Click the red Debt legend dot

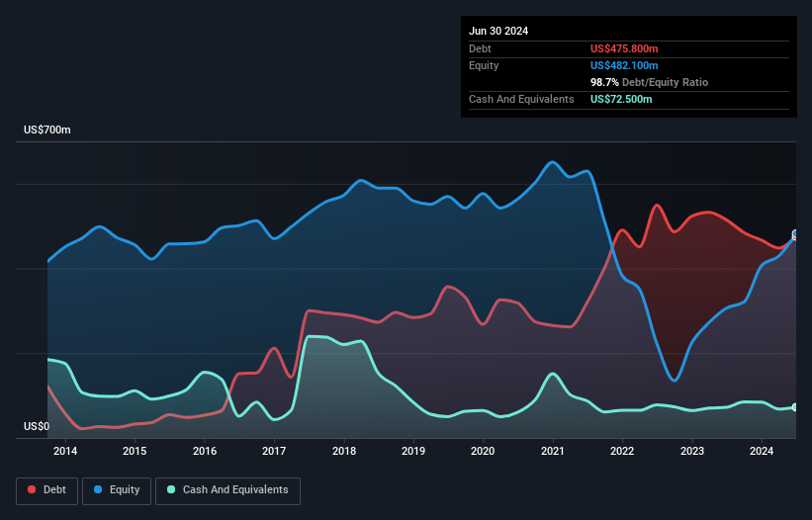32,489
